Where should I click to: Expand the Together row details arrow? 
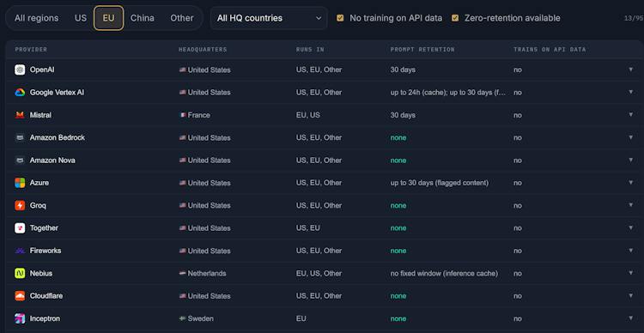(631, 228)
